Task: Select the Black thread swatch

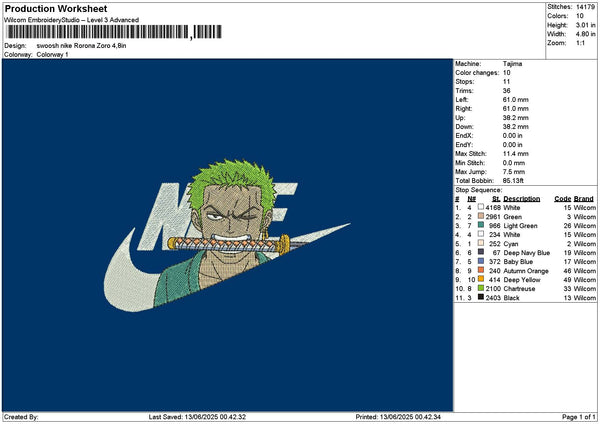Action: pyautogui.click(x=481, y=297)
